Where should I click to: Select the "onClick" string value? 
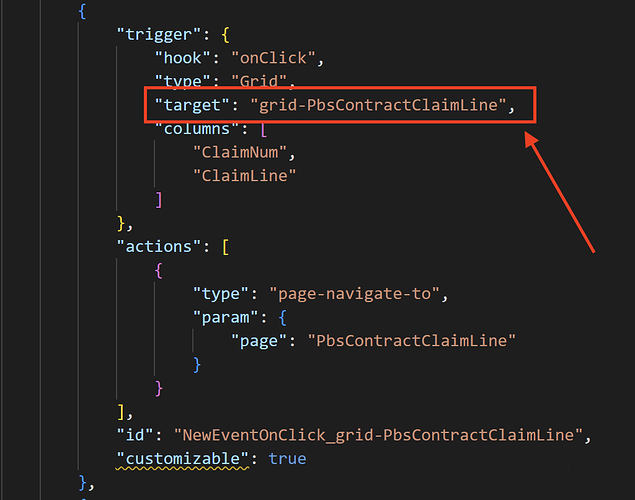273,58
